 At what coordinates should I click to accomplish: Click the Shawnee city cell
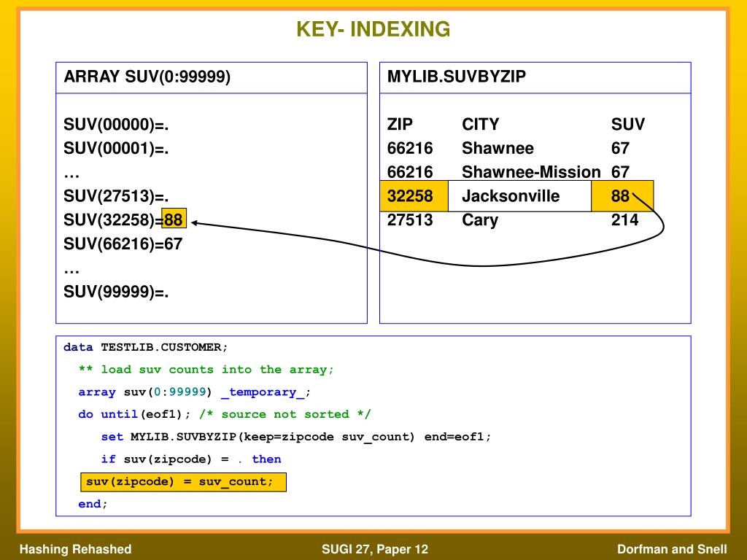coord(498,148)
